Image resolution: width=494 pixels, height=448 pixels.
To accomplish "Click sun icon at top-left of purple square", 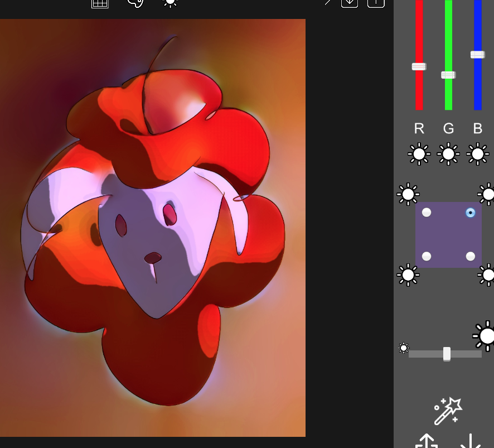I will [x=408, y=194].
